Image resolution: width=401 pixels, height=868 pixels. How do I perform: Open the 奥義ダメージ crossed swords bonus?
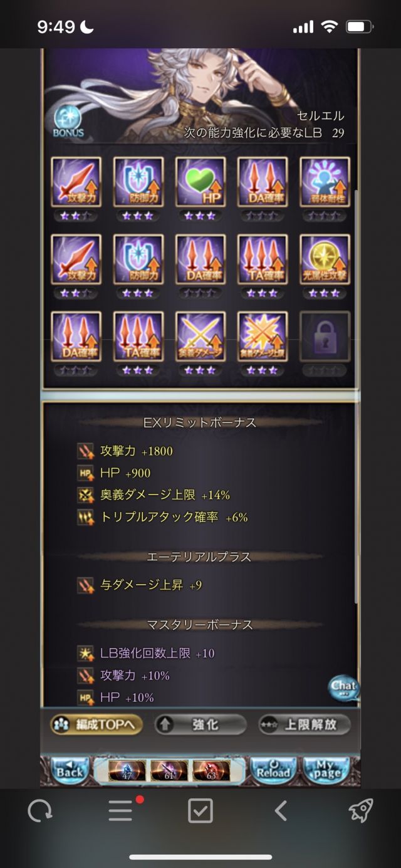tap(200, 337)
